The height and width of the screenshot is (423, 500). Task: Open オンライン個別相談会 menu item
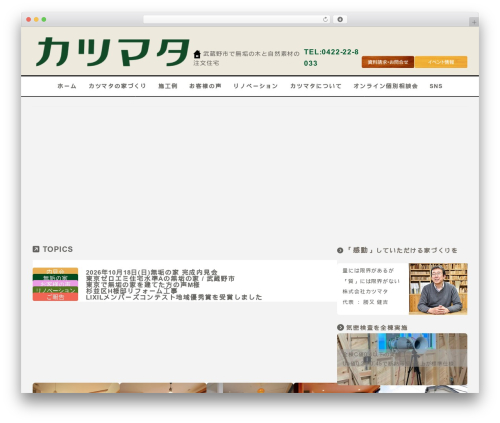point(385,86)
